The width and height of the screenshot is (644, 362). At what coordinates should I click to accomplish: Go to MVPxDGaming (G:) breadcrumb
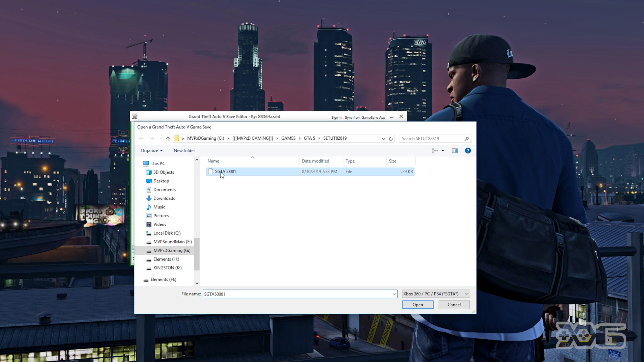pos(205,138)
